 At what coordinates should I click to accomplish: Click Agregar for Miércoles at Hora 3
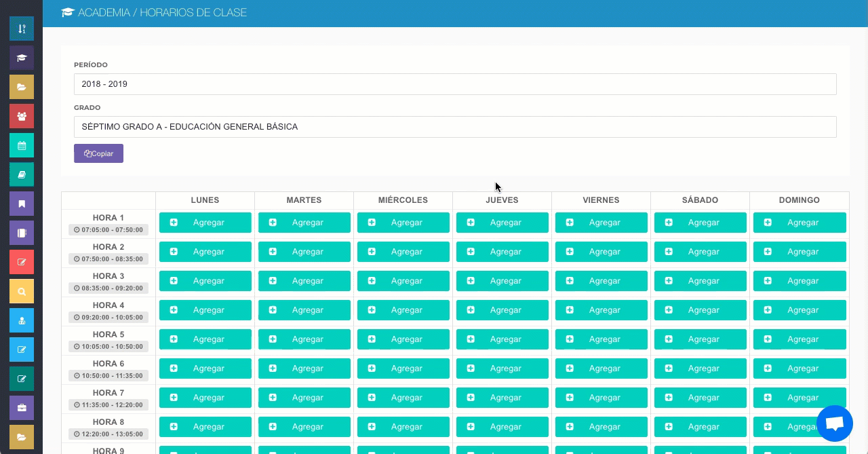pos(403,281)
